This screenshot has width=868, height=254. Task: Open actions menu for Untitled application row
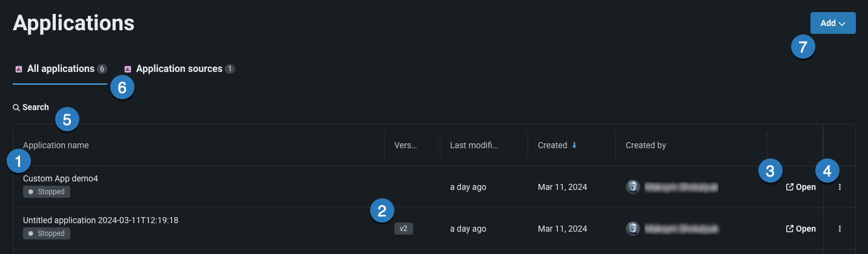[840, 229]
